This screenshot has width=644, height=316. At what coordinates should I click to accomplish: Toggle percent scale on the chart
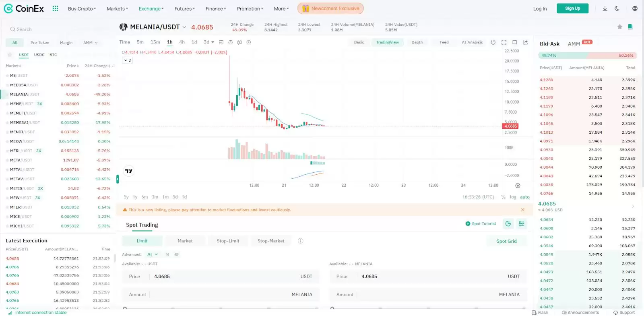[503, 197]
